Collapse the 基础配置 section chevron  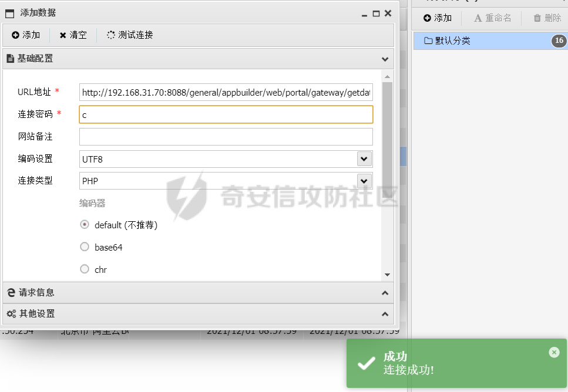[x=385, y=59]
